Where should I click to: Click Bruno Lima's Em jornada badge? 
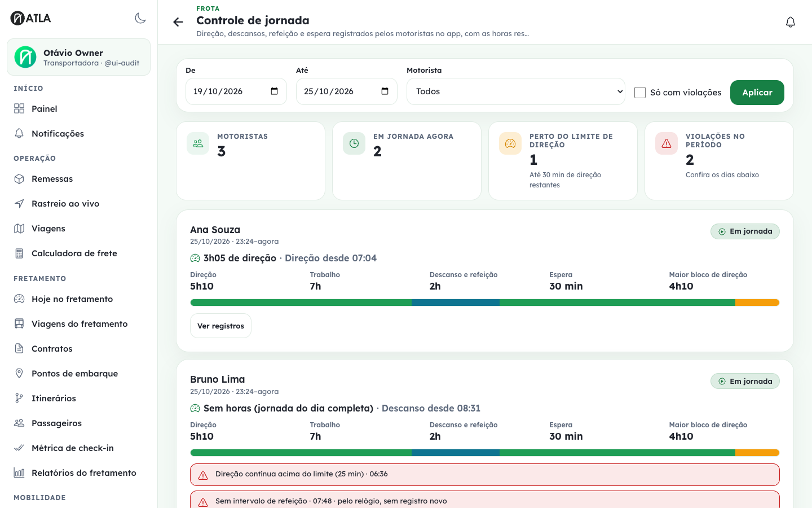coord(745,382)
